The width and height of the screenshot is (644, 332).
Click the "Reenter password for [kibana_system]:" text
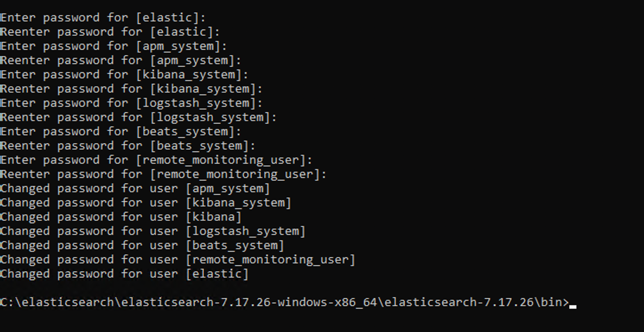point(132,89)
